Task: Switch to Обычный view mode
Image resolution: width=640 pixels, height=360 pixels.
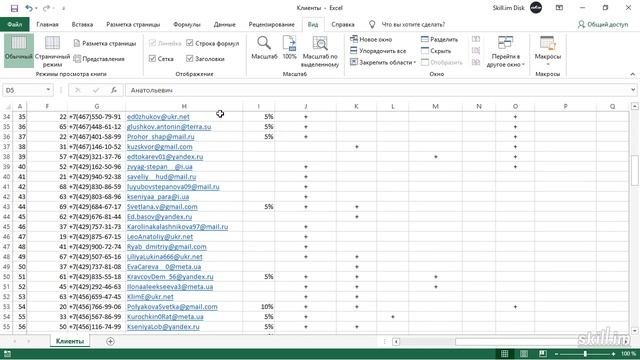Action: coord(19,51)
